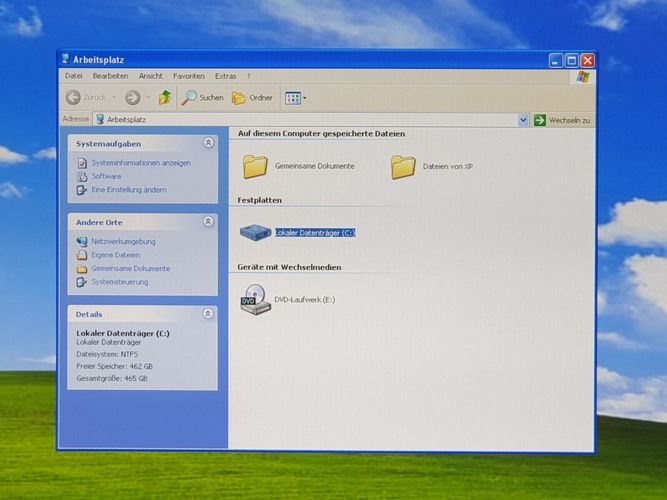The width and height of the screenshot is (667, 500).
Task: Open the Extras menu
Action: (225, 76)
